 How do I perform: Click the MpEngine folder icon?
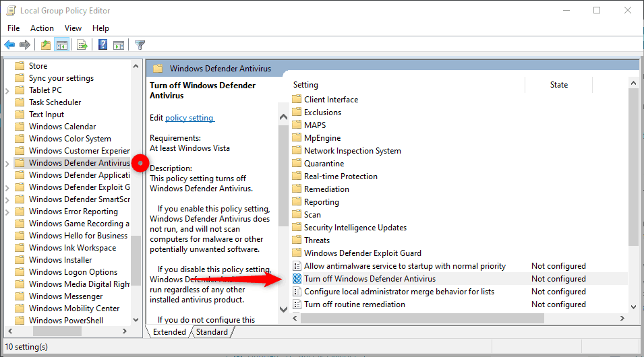click(x=297, y=138)
